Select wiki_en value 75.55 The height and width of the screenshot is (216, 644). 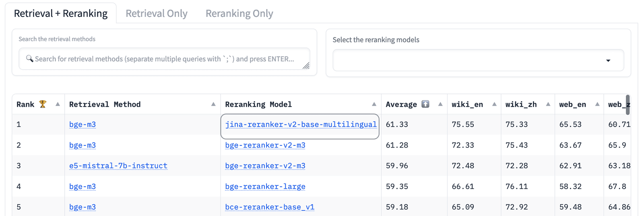[x=463, y=125]
